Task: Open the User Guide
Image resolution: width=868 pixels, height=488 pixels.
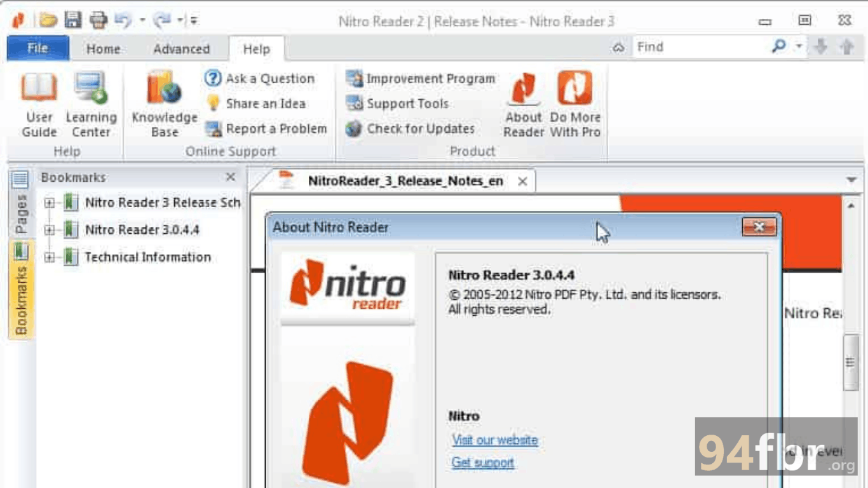Action: pos(39,105)
